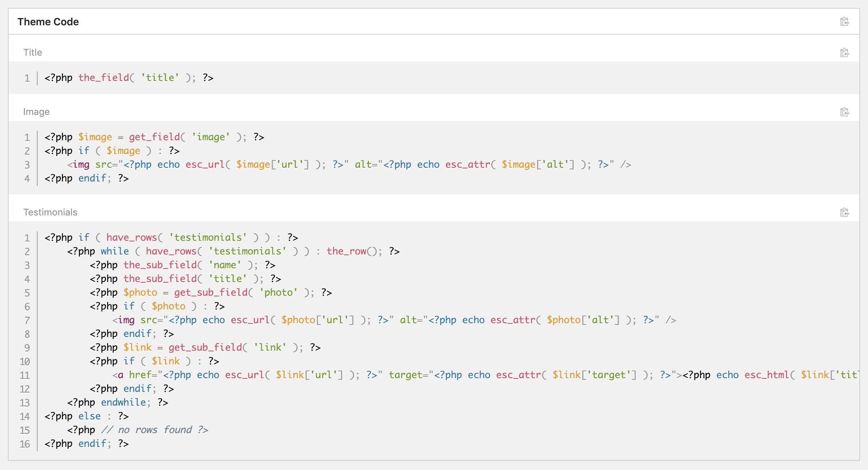Copy the Testimonials repeater code snippet
The height and width of the screenshot is (470, 868).
pos(844,213)
